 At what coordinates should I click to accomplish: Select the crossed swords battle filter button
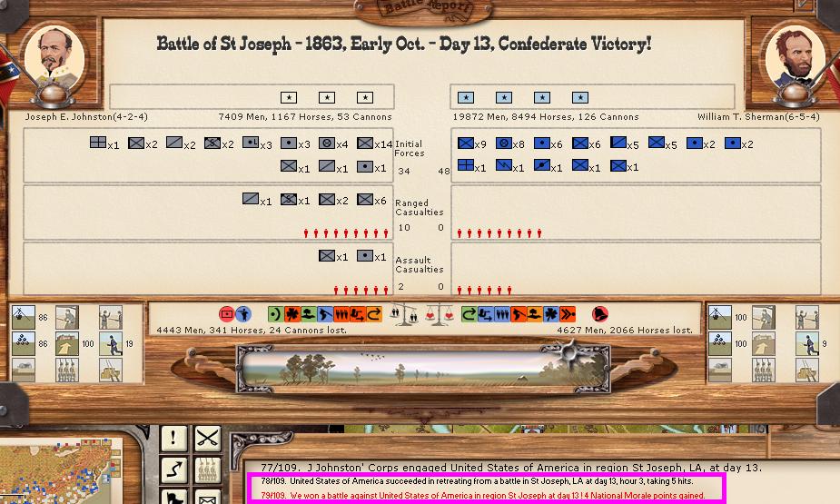coord(208,440)
